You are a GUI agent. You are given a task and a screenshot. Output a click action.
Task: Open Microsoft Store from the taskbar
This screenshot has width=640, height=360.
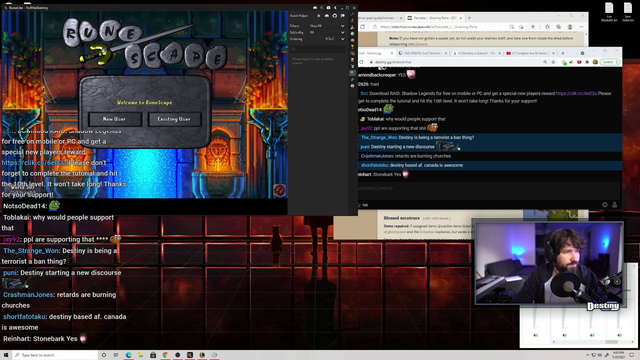(153, 355)
